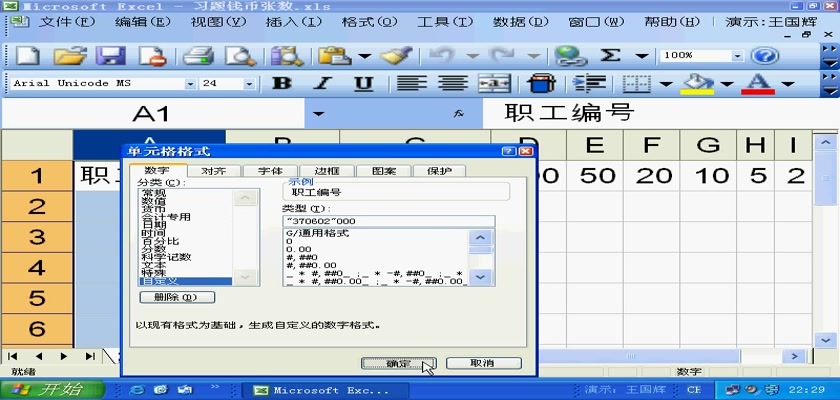Click the Save icon in toolbar
The height and width of the screenshot is (400, 840).
coord(109,56)
